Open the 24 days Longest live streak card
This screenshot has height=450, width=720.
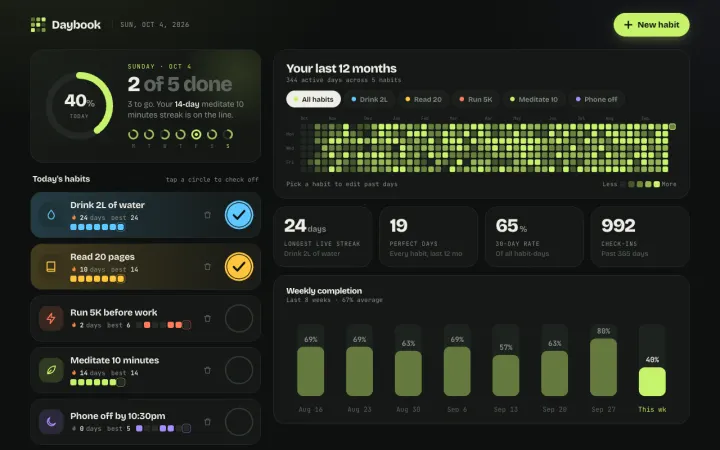coord(323,236)
